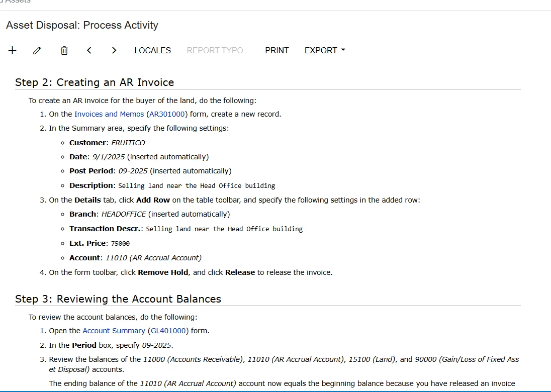The width and height of the screenshot is (551, 392).
Task: Select the bold Period box text
Action: tap(84, 345)
